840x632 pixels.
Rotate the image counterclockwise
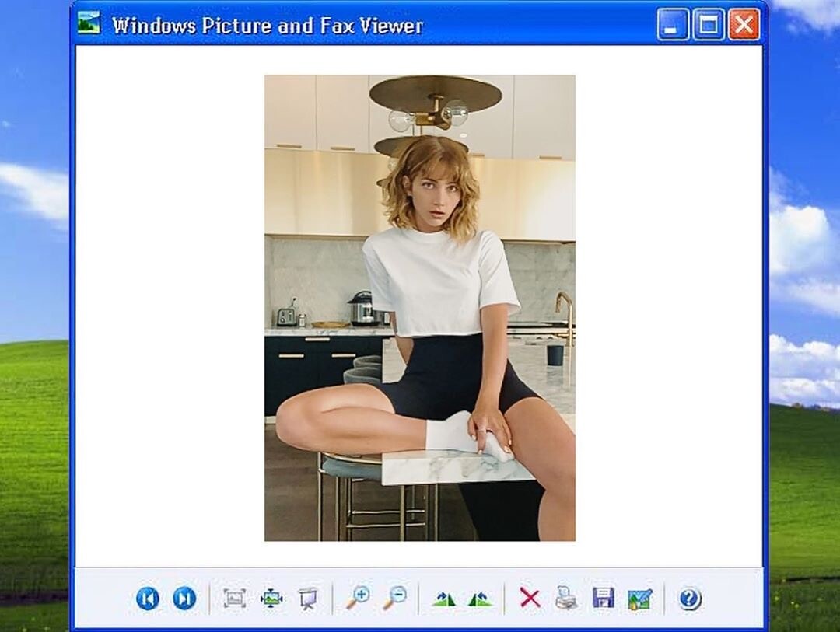coord(481,599)
